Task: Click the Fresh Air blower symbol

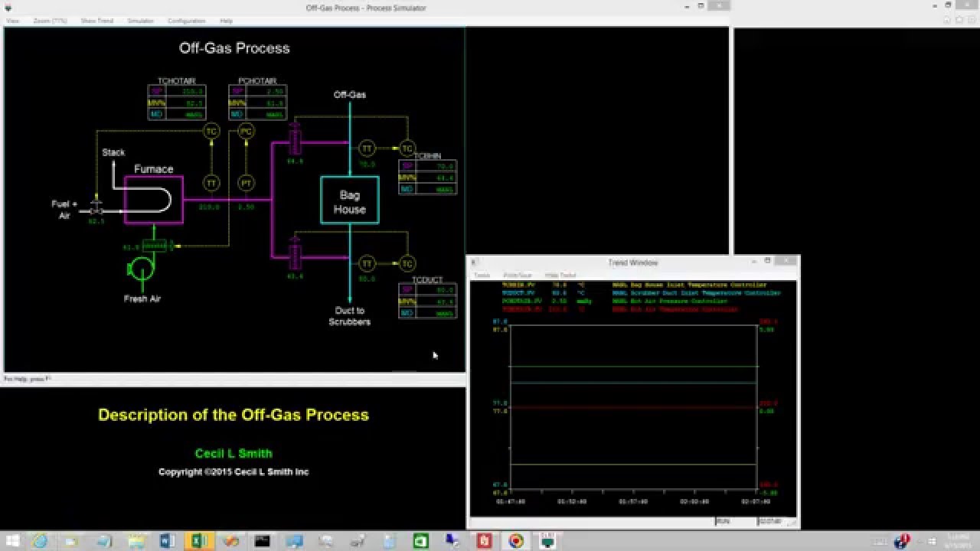Action: (x=142, y=268)
